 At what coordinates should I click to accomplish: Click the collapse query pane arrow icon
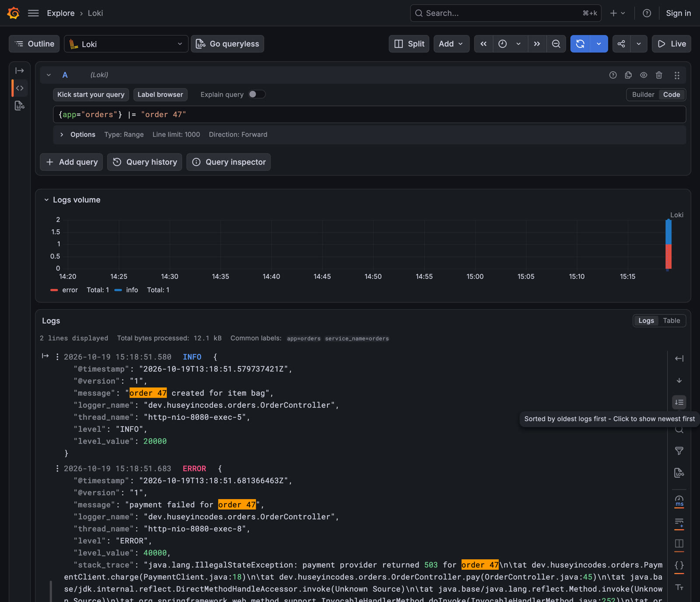tap(20, 70)
